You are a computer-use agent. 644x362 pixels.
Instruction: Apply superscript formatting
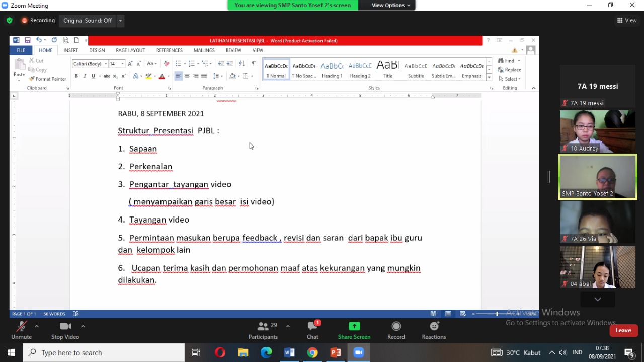124,76
